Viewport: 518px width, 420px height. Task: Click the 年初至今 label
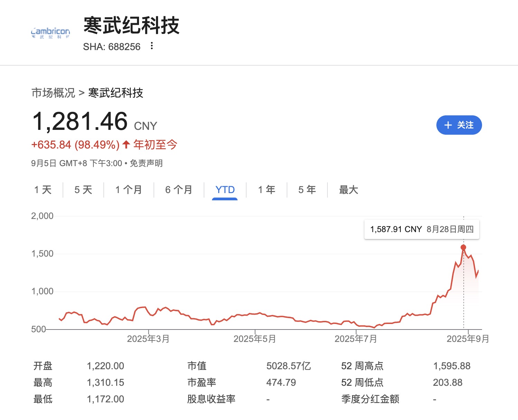pos(155,144)
